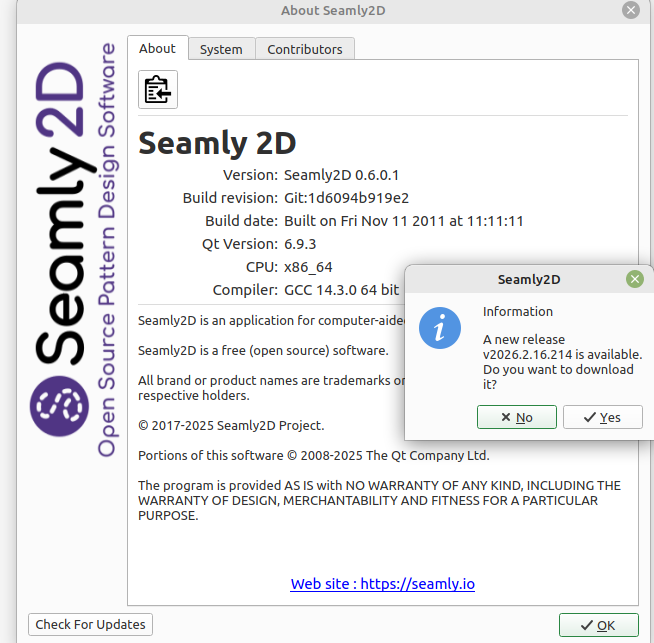Screen dimensions: 654x643
Task: Decline the download by clicking No
Action: click(517, 417)
